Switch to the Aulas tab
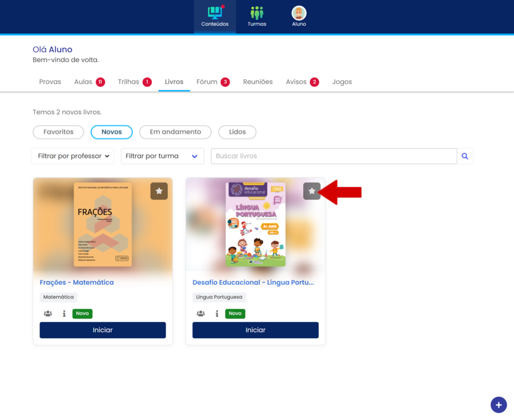 pos(83,82)
